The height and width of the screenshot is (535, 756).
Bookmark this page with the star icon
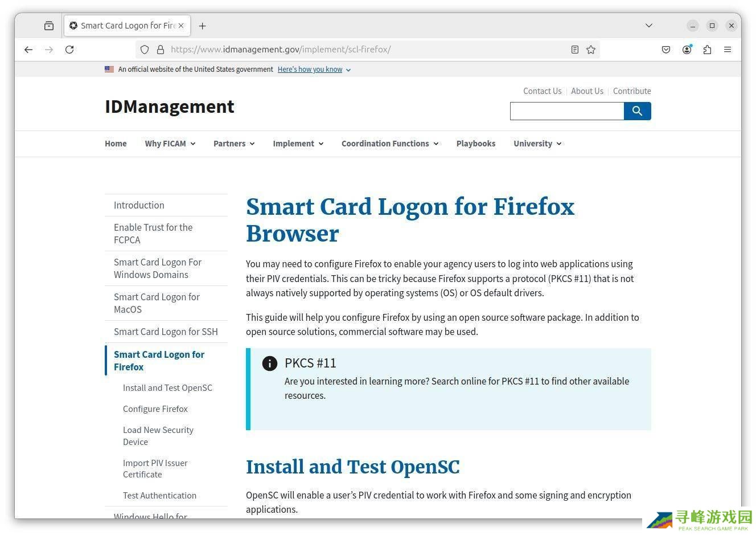click(x=591, y=50)
